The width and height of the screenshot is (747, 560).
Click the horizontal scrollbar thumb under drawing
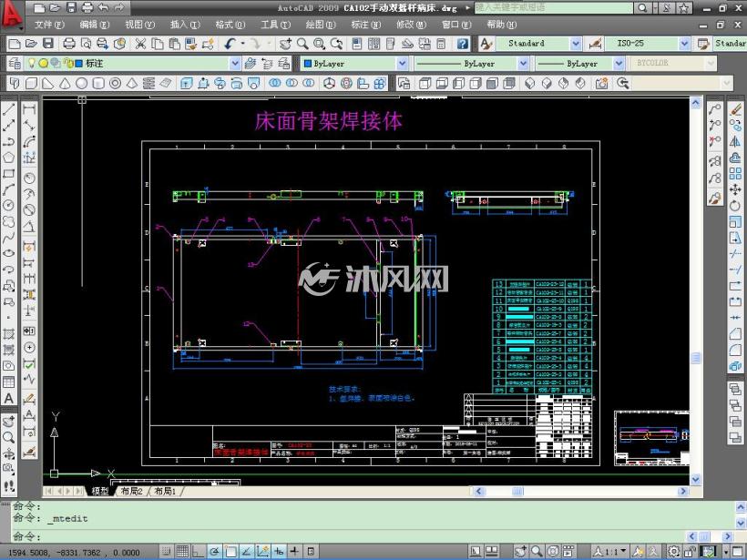[x=517, y=491]
